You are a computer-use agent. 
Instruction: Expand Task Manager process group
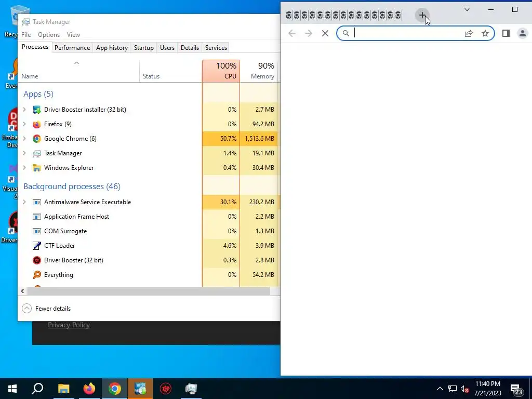(24, 153)
